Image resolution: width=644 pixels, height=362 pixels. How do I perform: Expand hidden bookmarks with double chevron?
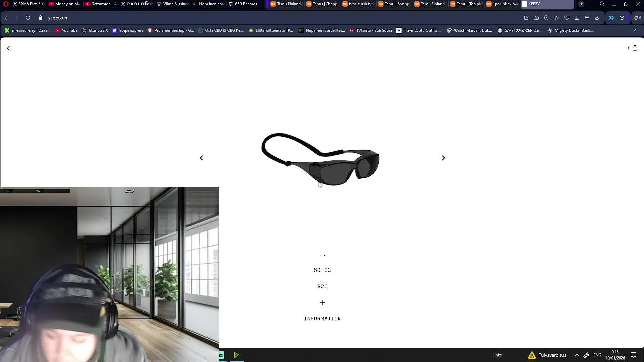click(635, 30)
